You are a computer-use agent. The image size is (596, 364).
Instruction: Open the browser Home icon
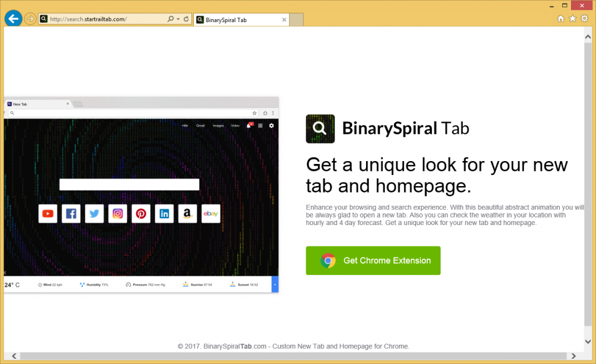click(x=560, y=19)
